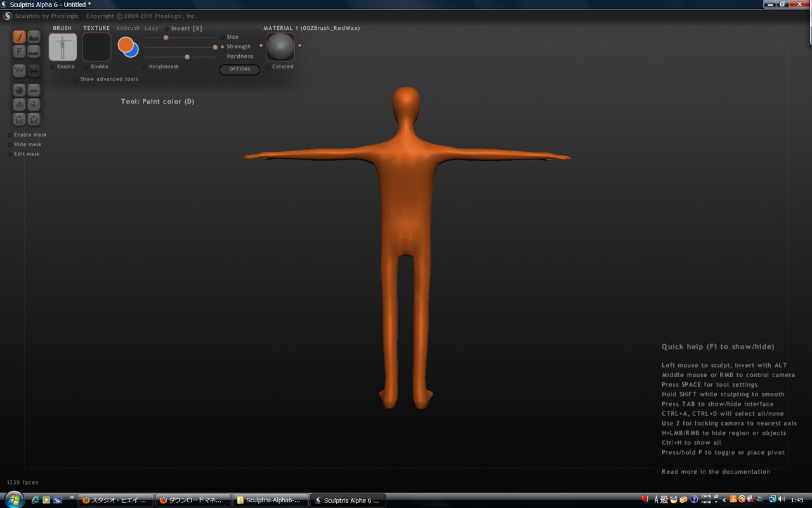Expand the quick launch chevron
812x508 pixels.
[72, 498]
